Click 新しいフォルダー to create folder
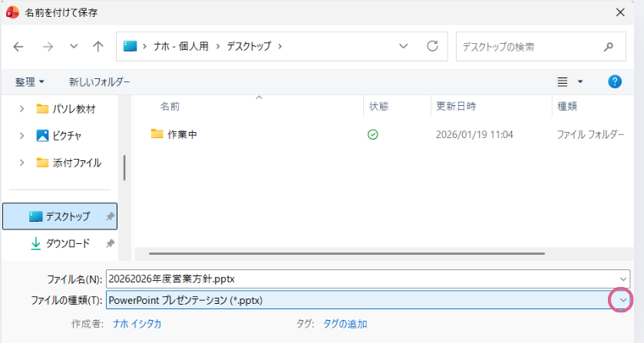Viewport: 644px width, 343px height. [99, 81]
